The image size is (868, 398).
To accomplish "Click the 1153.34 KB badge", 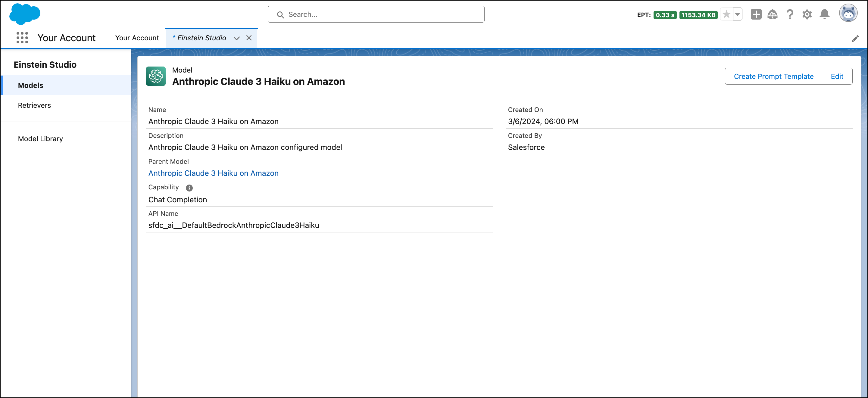I will point(698,15).
